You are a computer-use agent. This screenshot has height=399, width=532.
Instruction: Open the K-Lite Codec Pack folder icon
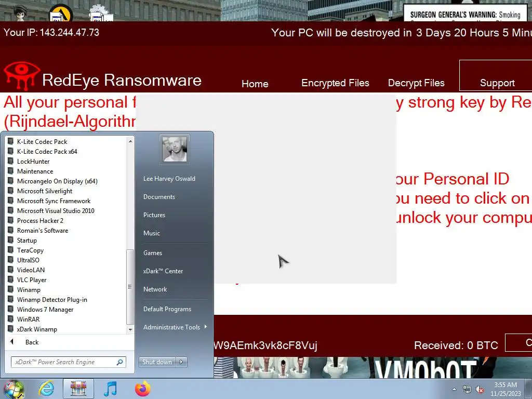10,141
